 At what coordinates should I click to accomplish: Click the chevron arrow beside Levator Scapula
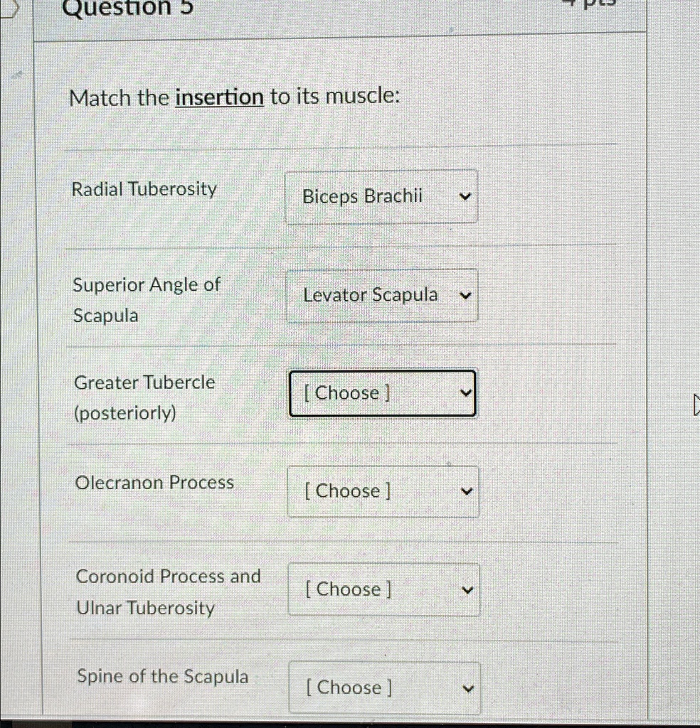coord(466,296)
